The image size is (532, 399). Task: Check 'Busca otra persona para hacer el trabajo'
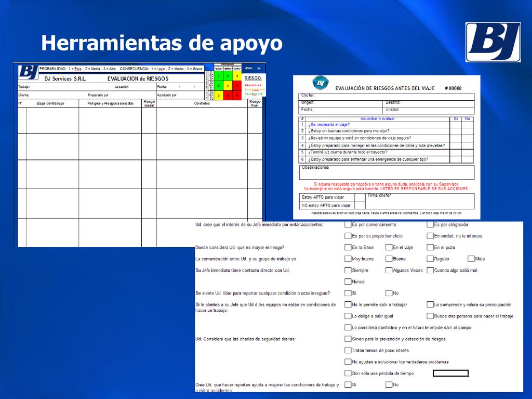tap(430, 316)
